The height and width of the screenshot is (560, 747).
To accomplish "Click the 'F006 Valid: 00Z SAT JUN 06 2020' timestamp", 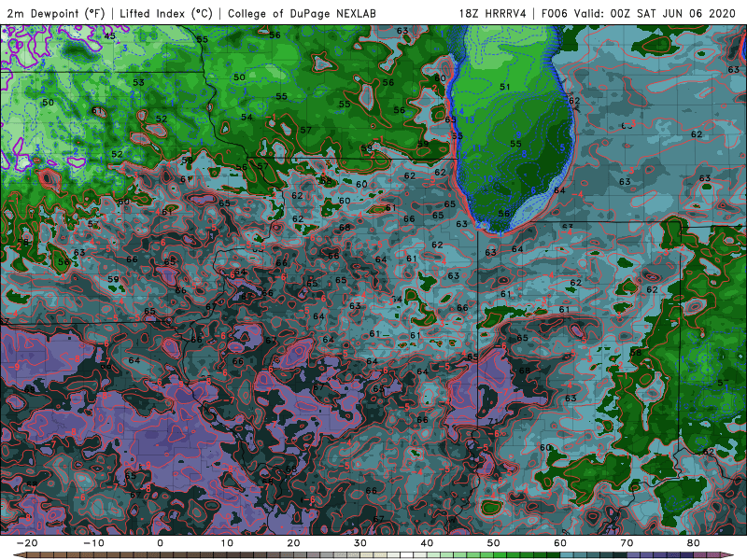I will (x=639, y=14).
